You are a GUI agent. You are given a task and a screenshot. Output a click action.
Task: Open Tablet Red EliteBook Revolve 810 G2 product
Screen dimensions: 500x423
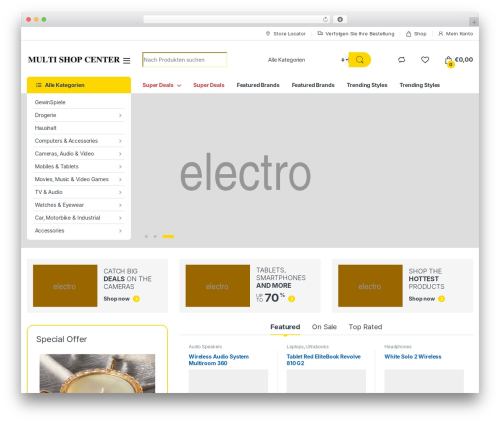click(x=324, y=360)
